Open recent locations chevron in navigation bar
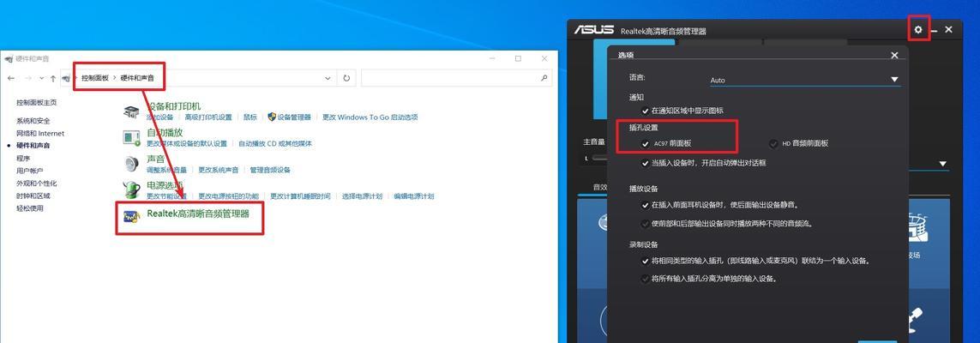980x343 pixels. pyautogui.click(x=41, y=78)
